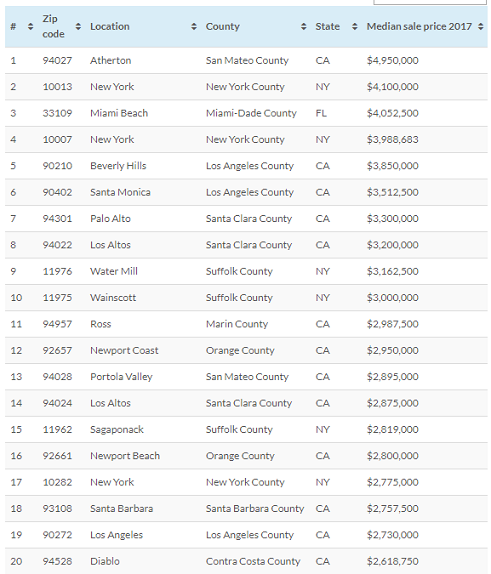491x574 pixels.
Task: Sort by Median sale price 2017 arrows
Action: [480, 26]
